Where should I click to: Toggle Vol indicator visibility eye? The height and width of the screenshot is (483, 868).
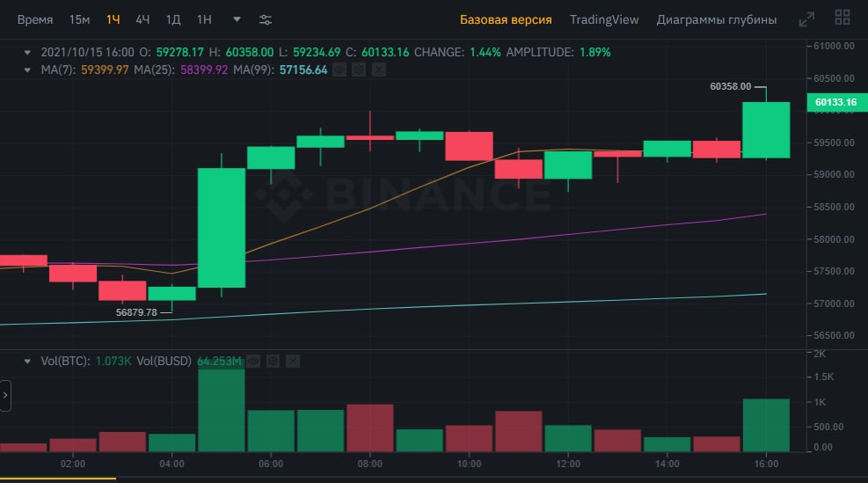253,361
